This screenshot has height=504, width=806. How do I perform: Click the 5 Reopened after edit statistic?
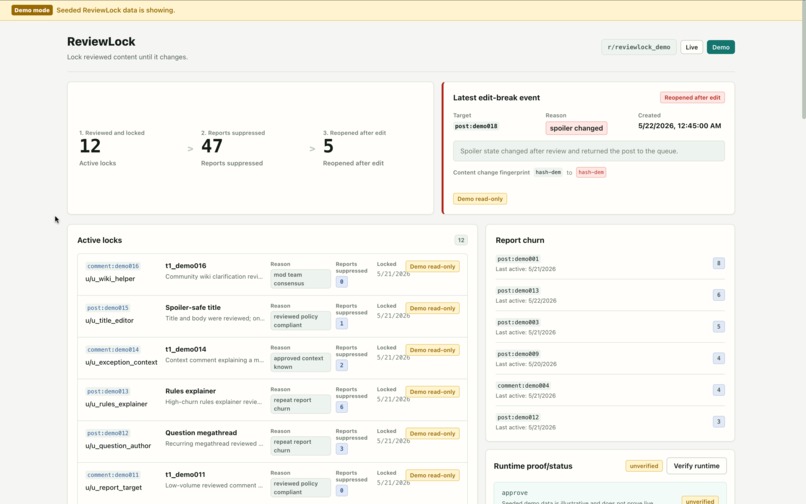[328, 146]
